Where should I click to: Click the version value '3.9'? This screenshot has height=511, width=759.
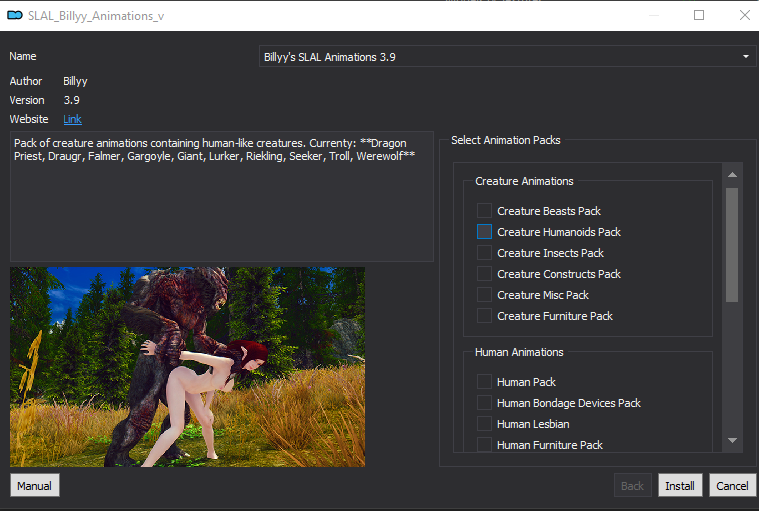[72, 100]
